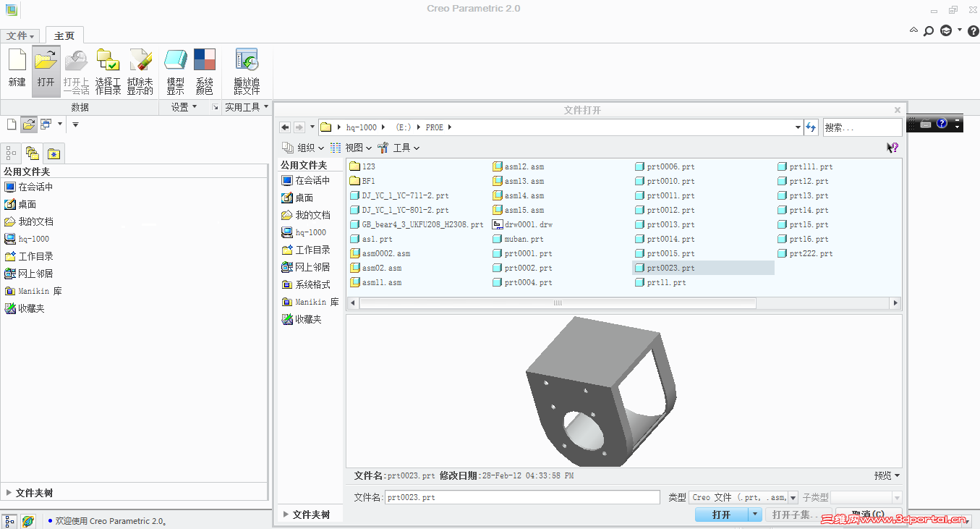Open the 文件 menu

pos(20,35)
